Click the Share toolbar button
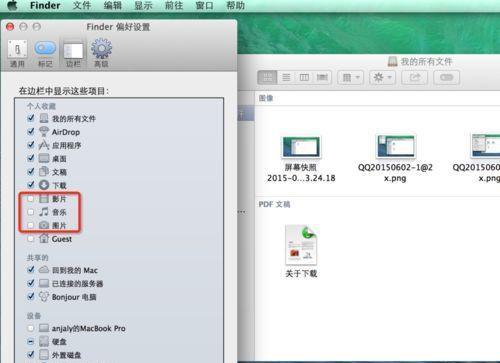This screenshot has height=363, width=500. click(x=414, y=78)
